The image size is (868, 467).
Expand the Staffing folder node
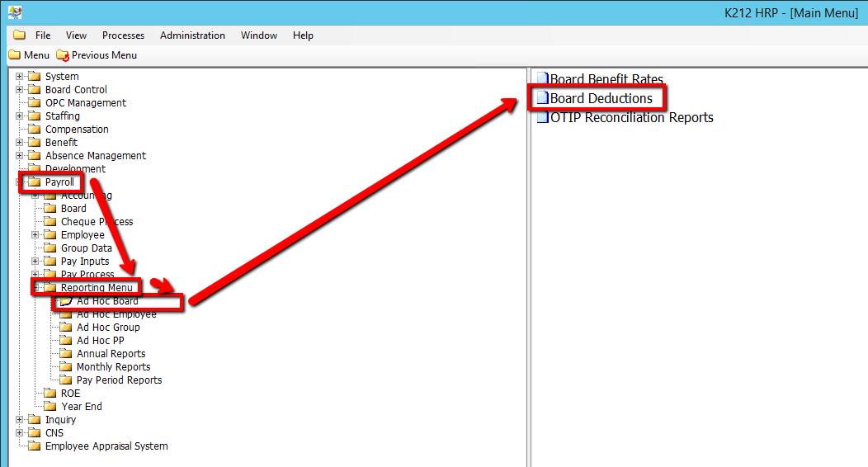click(x=19, y=116)
